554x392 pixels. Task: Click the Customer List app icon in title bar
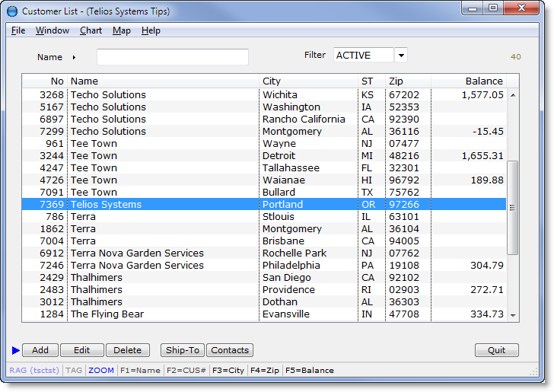tap(12, 11)
